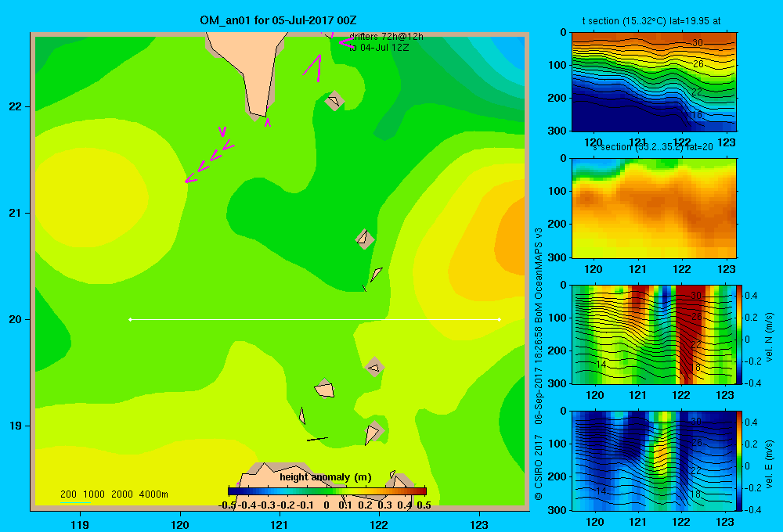Click the 't section (15..32°C) lat=19.95' title
Image resolution: width=783 pixels, height=532 pixels.
point(651,21)
